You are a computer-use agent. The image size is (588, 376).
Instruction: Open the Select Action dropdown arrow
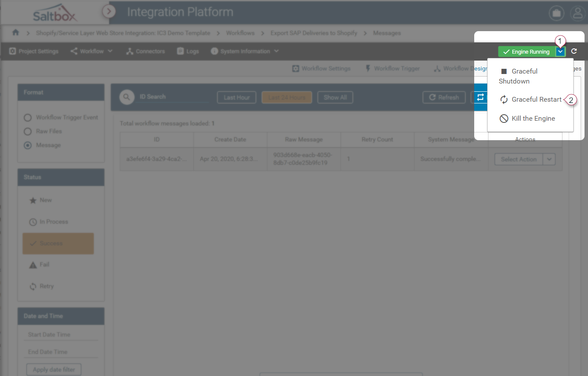(x=549, y=159)
